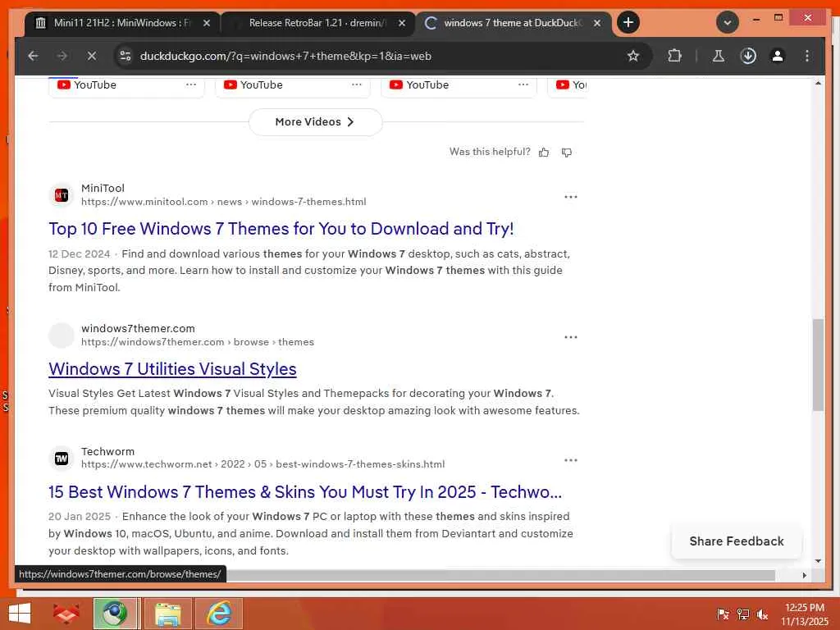Bookmark this page with the star icon
Viewport: 840px width, 630px height.
(633, 56)
